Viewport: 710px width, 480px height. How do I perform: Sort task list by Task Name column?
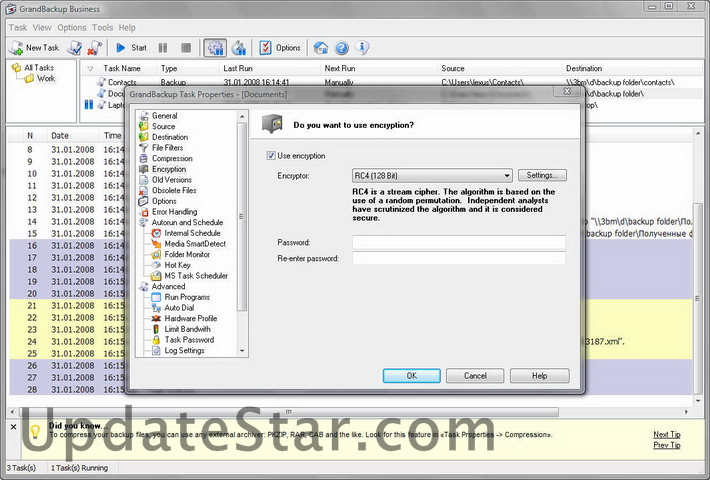[x=122, y=68]
